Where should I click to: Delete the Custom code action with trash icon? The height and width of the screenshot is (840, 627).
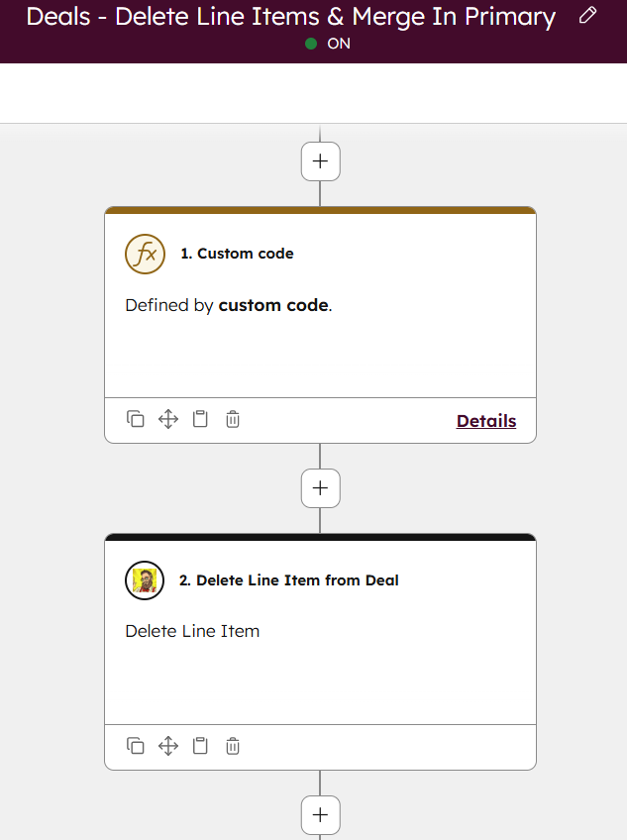[x=232, y=418]
